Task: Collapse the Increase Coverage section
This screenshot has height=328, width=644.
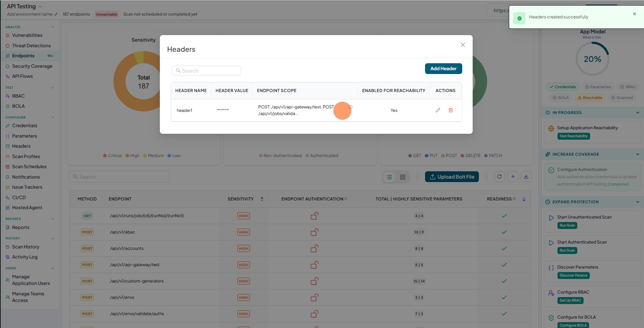Action: 637,154
